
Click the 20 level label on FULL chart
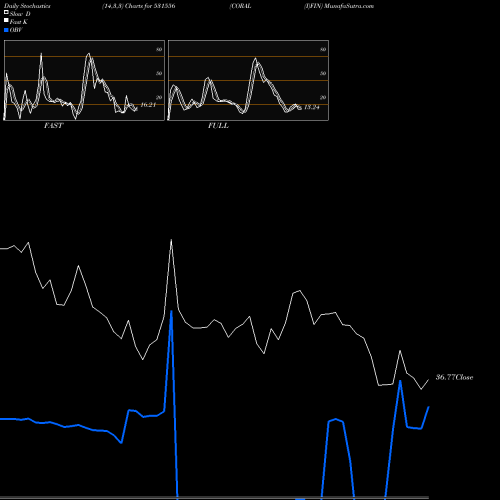point(323,97)
